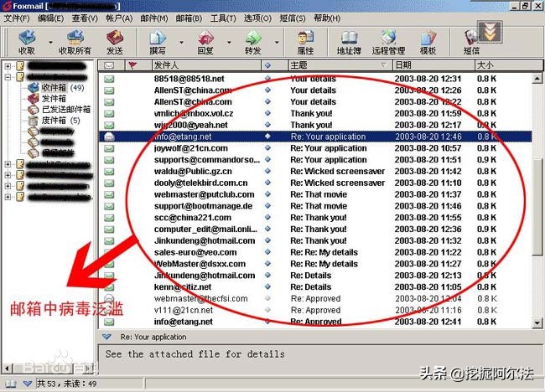Open the 模板 template toolbar icon

428,38
